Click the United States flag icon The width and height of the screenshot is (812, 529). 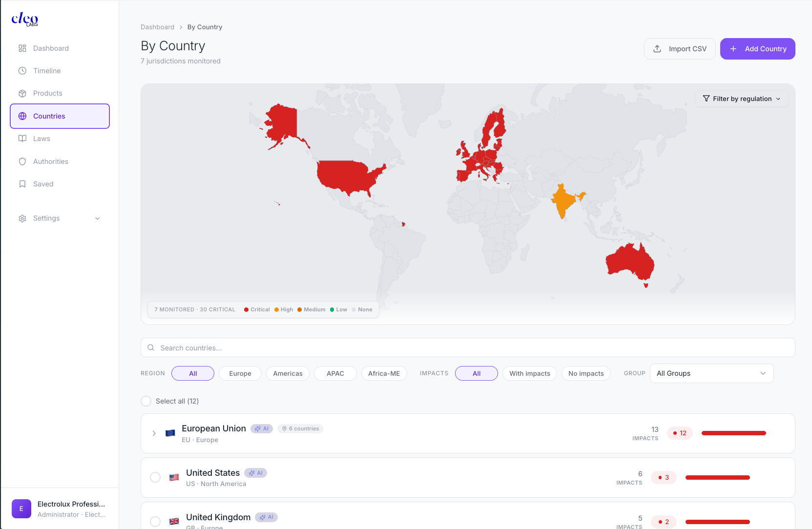174,477
